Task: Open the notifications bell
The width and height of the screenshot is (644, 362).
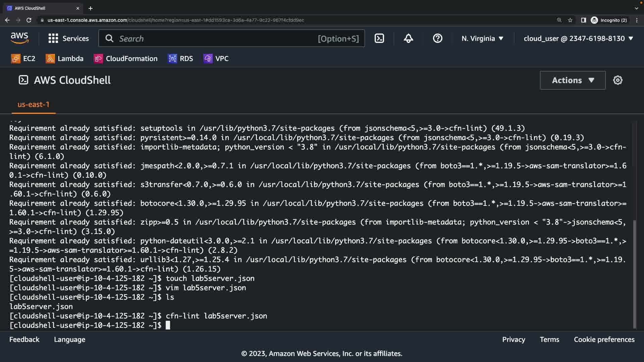Action: (x=408, y=39)
